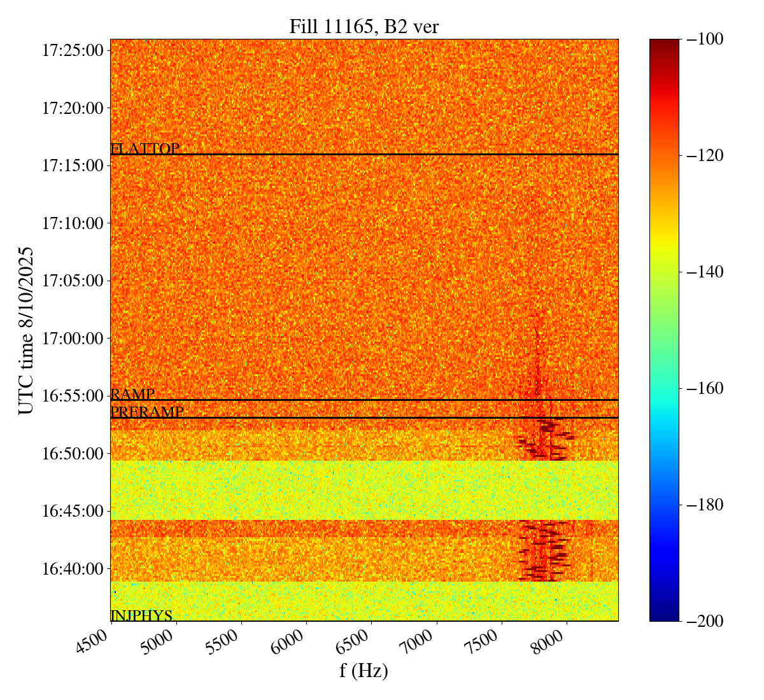Screen dimensions: 764x700
Task: Click the −100 colorbar tick label
Action: [x=702, y=39]
